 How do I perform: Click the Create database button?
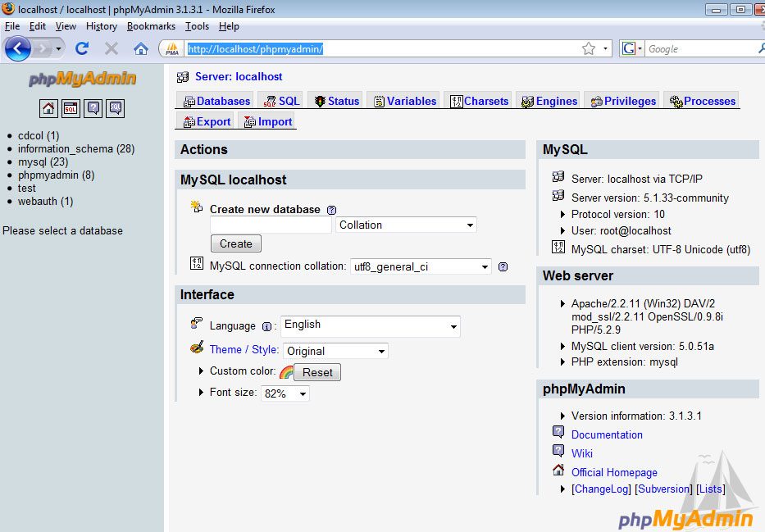[x=236, y=243]
